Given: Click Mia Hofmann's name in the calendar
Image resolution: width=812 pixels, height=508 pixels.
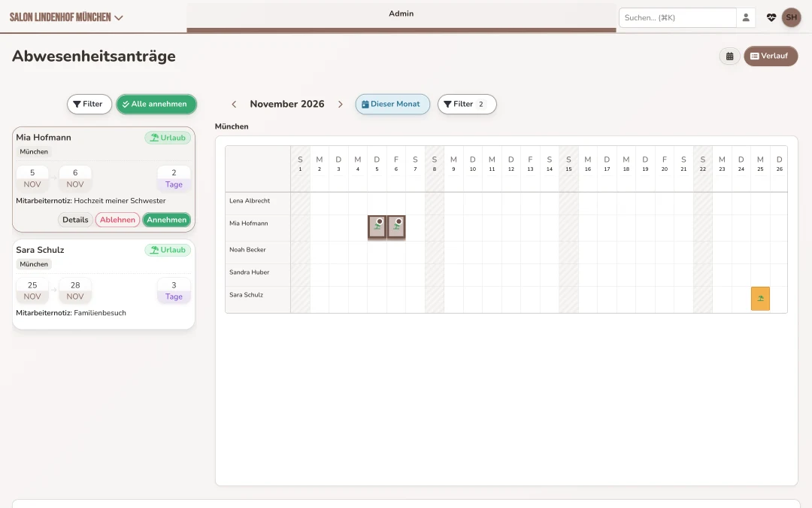Looking at the screenshot, I should pyautogui.click(x=249, y=224).
